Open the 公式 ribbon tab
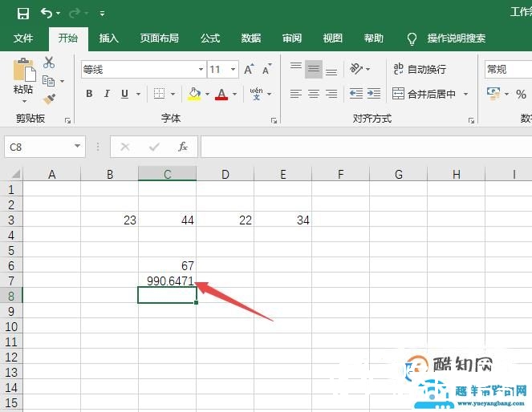Image resolution: width=532 pixels, height=412 pixels. [x=210, y=38]
